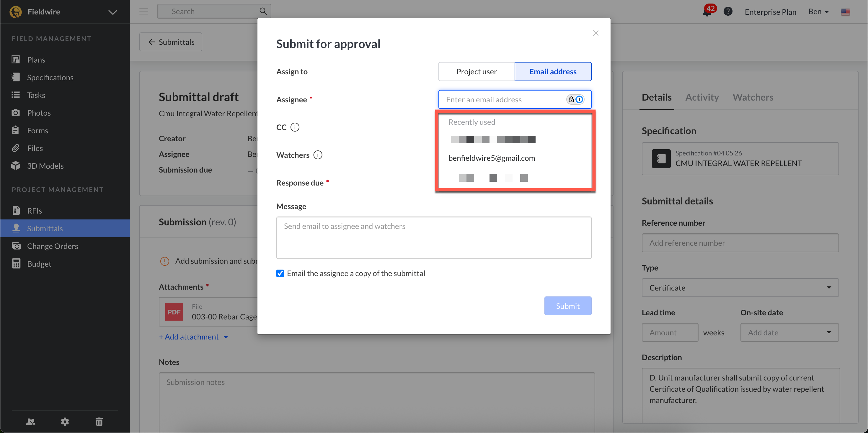Open RFIs in the sidebar
868x433 pixels.
(34, 210)
